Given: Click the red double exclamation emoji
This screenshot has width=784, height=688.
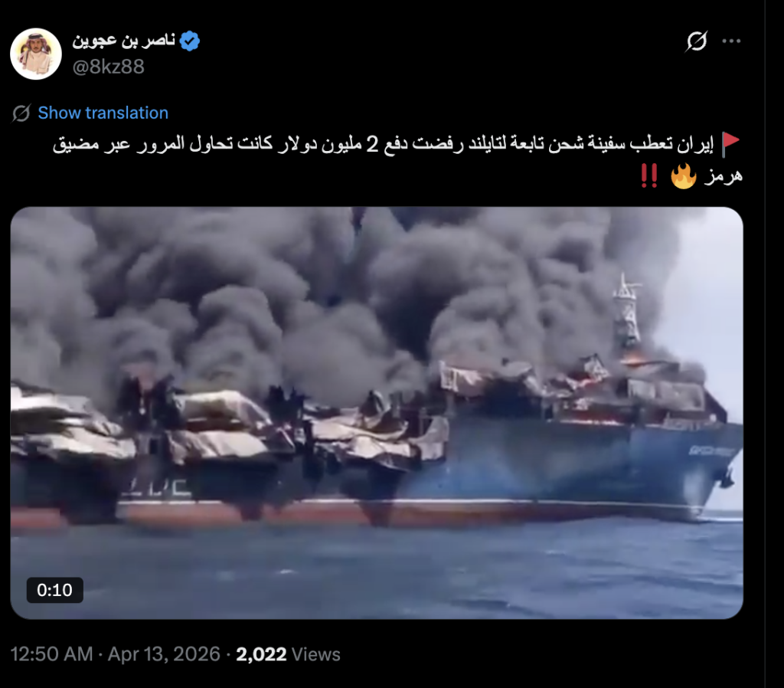Looking at the screenshot, I should coord(649,176).
